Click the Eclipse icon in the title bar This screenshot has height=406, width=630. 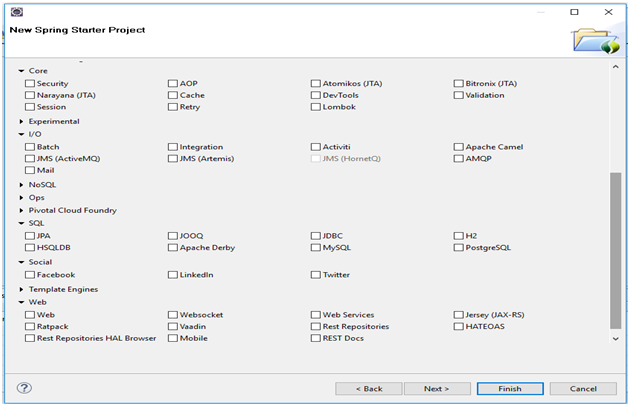16,12
